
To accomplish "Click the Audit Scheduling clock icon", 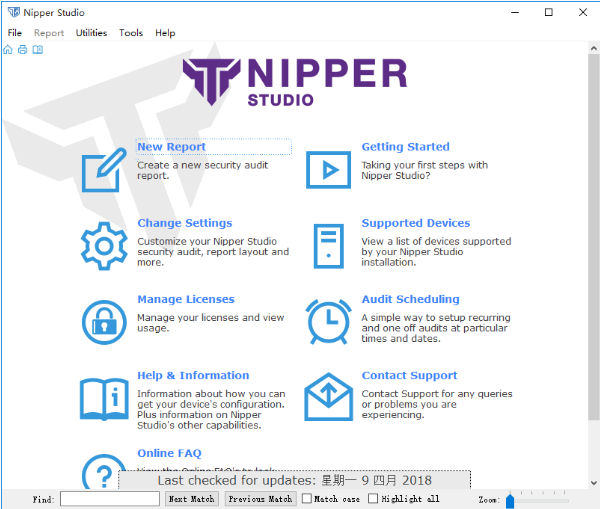I will click(x=328, y=321).
